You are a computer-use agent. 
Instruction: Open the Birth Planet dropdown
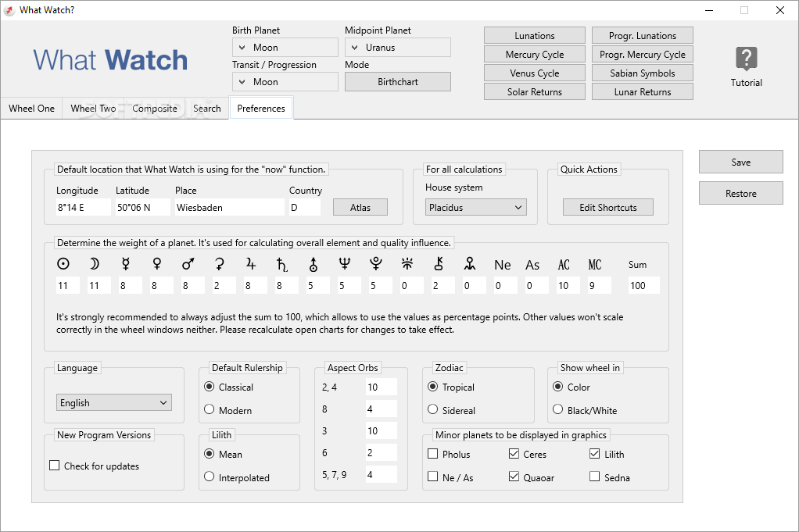(x=285, y=48)
